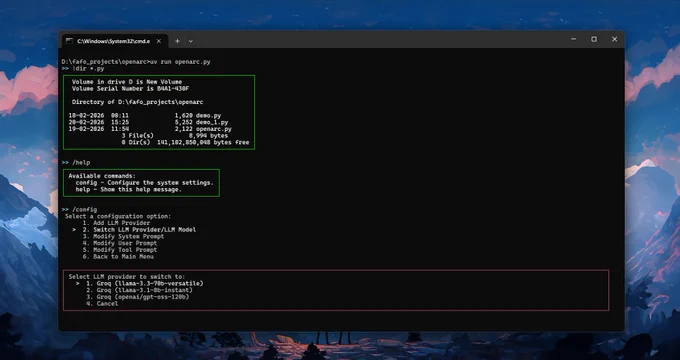Select the Cancel option in provider list

point(102,303)
